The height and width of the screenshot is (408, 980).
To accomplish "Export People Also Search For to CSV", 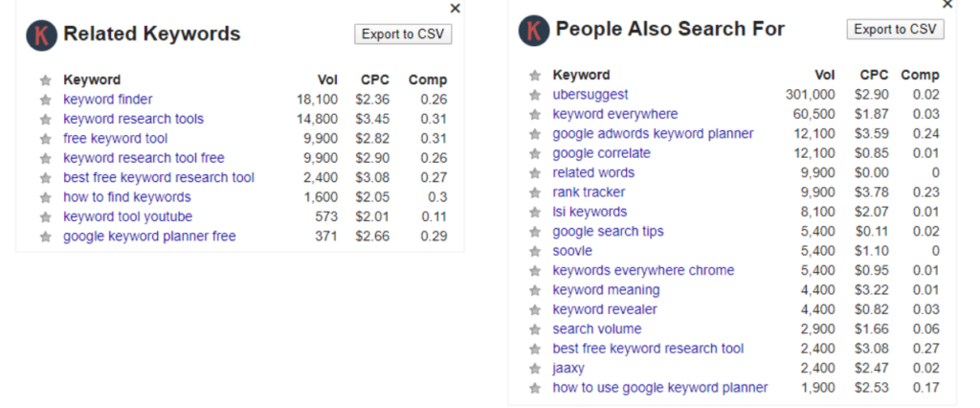I will [895, 30].
